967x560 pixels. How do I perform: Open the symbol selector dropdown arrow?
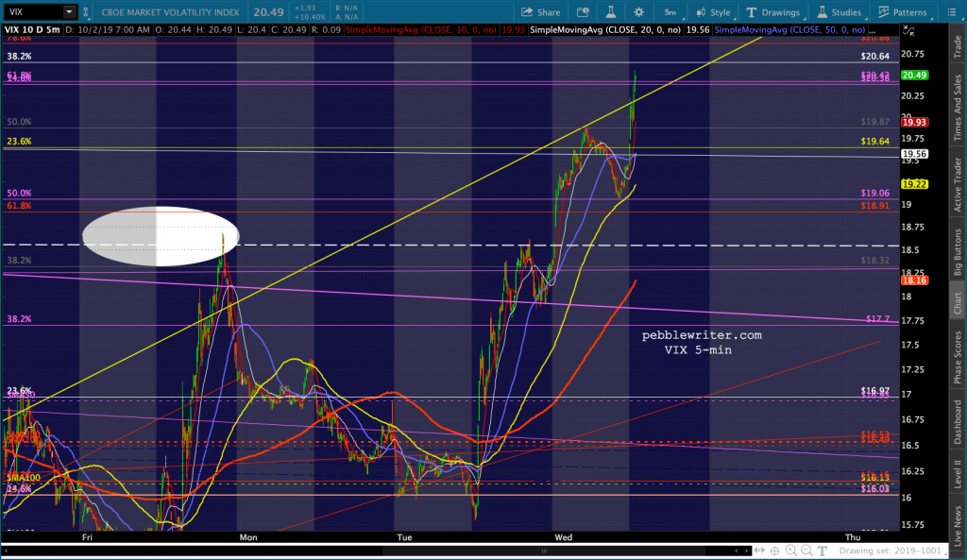(x=70, y=11)
